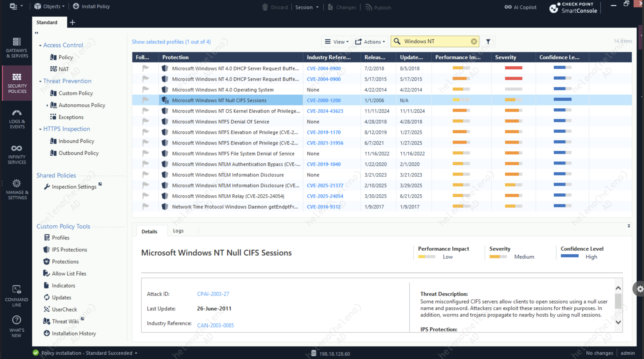Click the Install Policy toolbar icon
The image size is (644, 359).
click(x=76, y=6)
